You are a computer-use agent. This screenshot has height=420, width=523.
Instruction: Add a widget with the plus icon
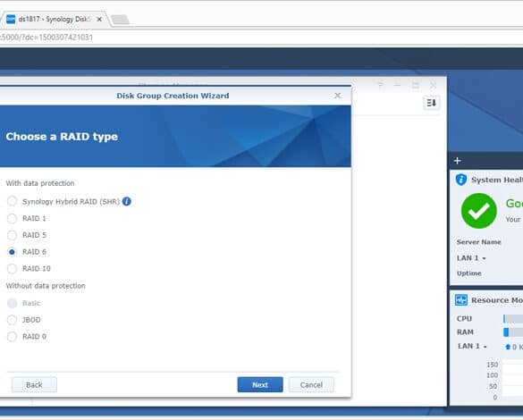pos(458,161)
